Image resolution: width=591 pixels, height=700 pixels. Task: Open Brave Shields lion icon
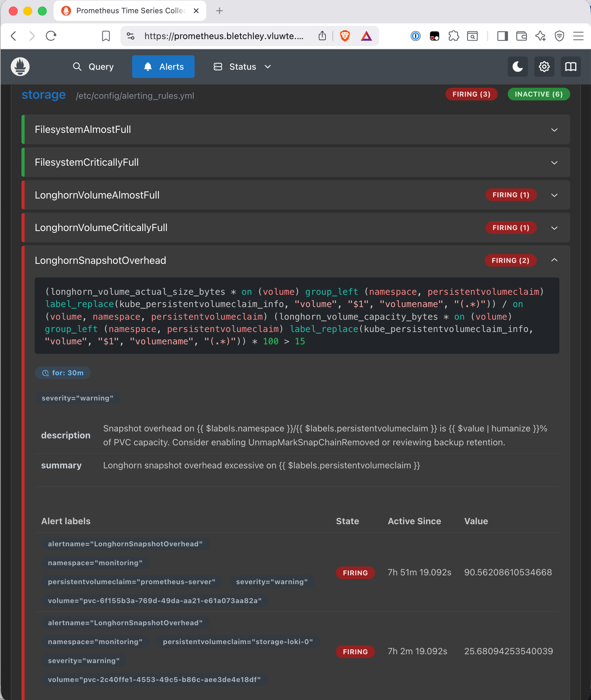tap(345, 36)
